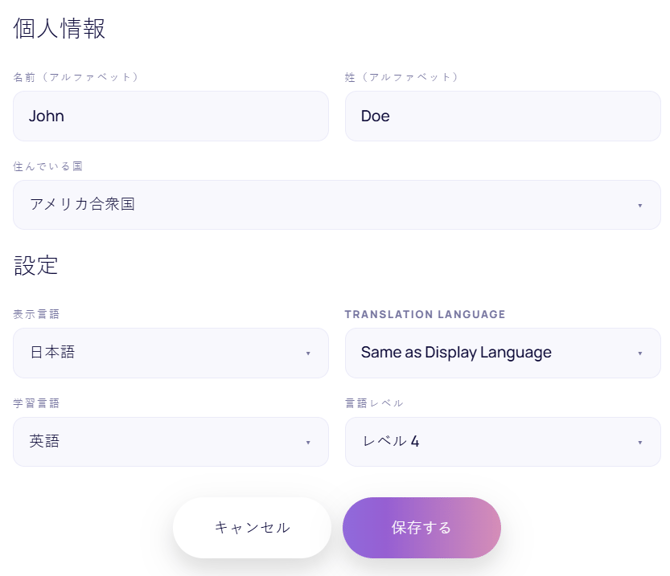Click the 姓(アルファベット) field label
The image size is (670, 576).
401,77
